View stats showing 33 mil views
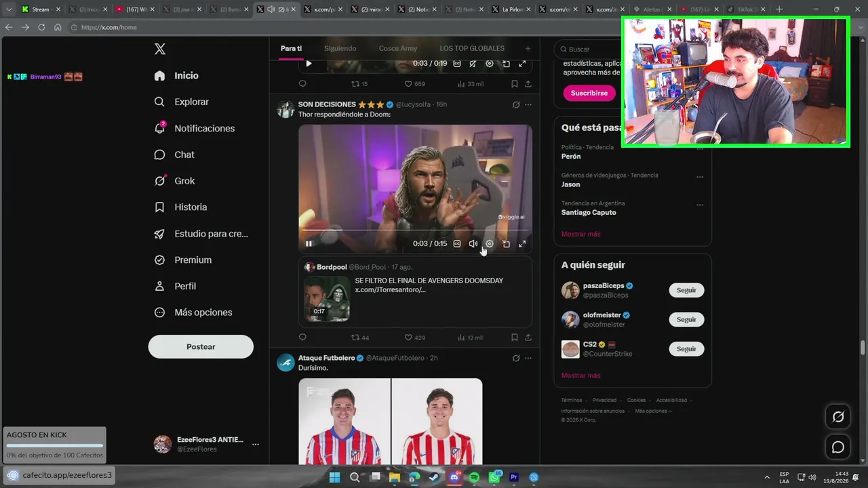 (x=471, y=84)
